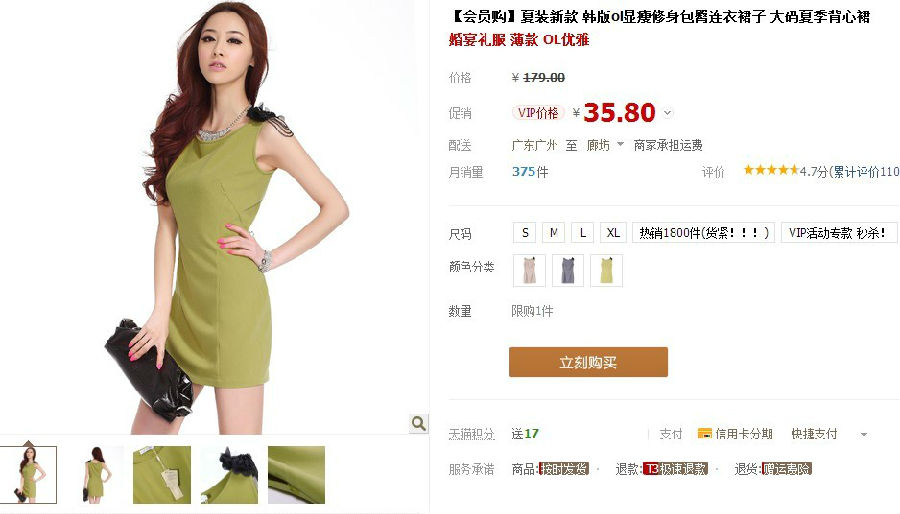Click the credit card installment icon
This screenshot has height=514, width=900.
coord(704,433)
